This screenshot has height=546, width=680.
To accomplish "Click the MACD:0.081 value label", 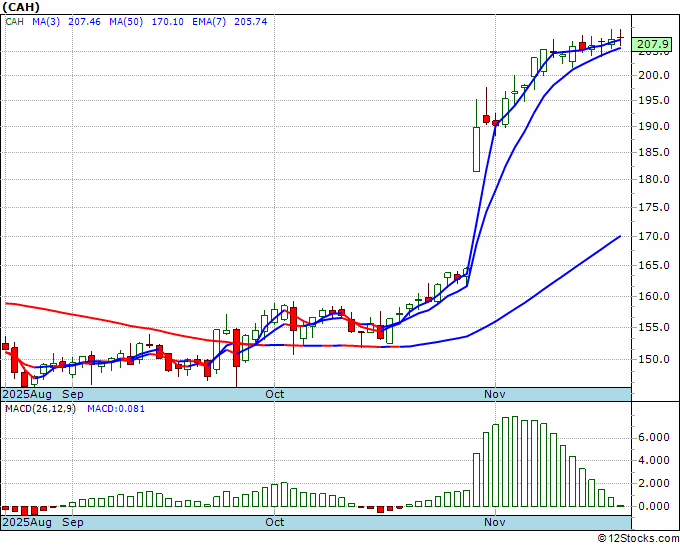I will click(116, 409).
